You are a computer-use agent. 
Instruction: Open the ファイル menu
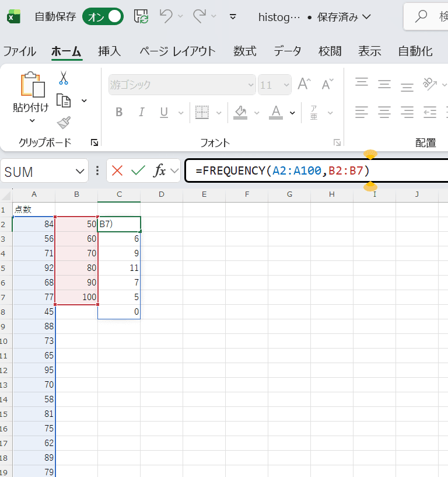(x=19, y=51)
